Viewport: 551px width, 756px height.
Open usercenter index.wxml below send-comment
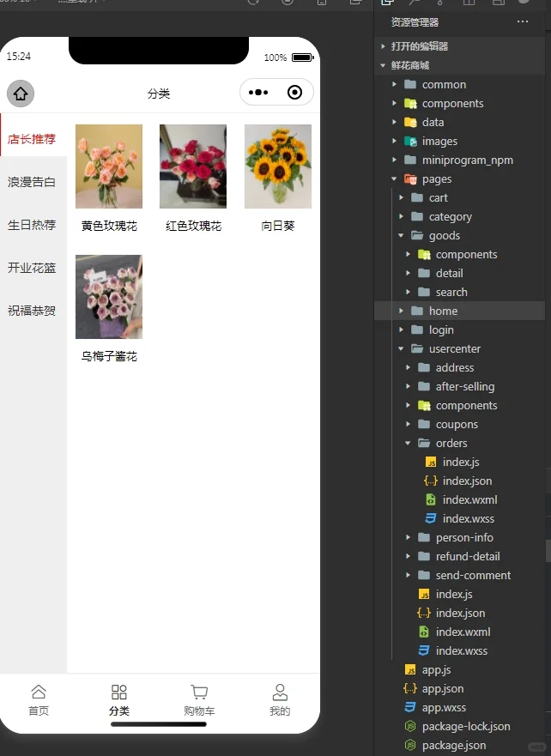(x=460, y=632)
